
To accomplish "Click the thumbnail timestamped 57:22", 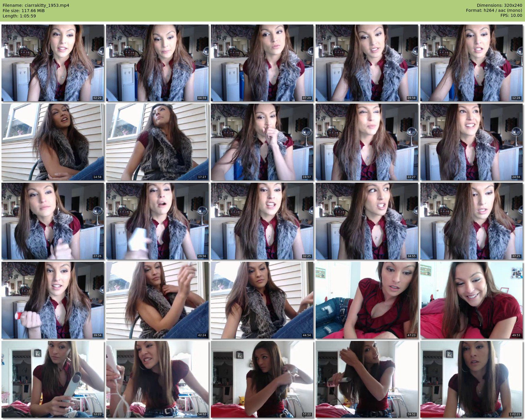I will 262,379.
